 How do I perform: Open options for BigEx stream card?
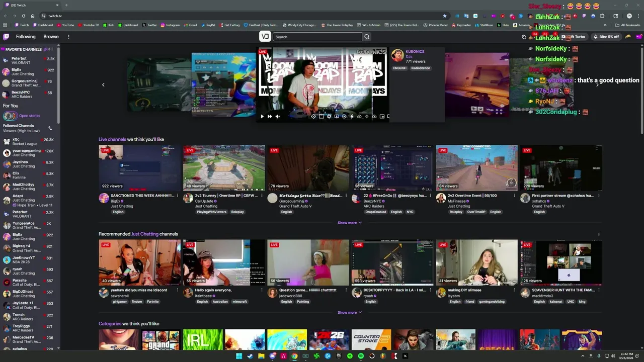(x=177, y=195)
